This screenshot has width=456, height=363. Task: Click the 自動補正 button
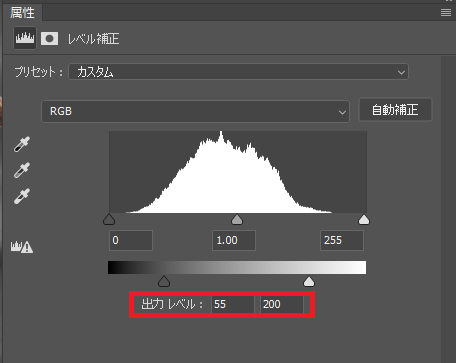pyautogui.click(x=395, y=110)
